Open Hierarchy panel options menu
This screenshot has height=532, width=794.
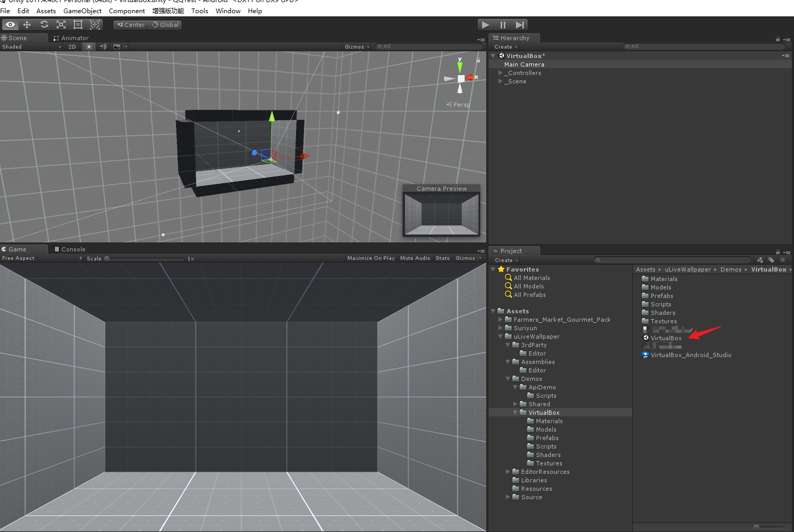pos(787,40)
